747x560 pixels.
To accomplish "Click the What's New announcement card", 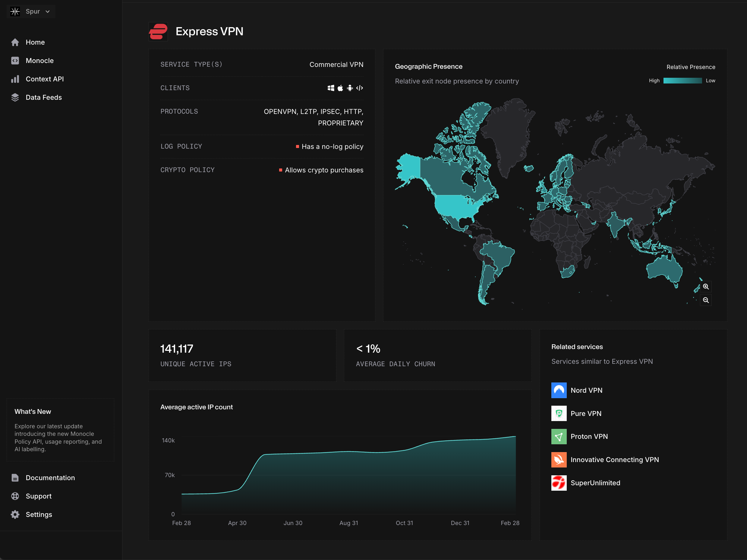I will (60, 430).
